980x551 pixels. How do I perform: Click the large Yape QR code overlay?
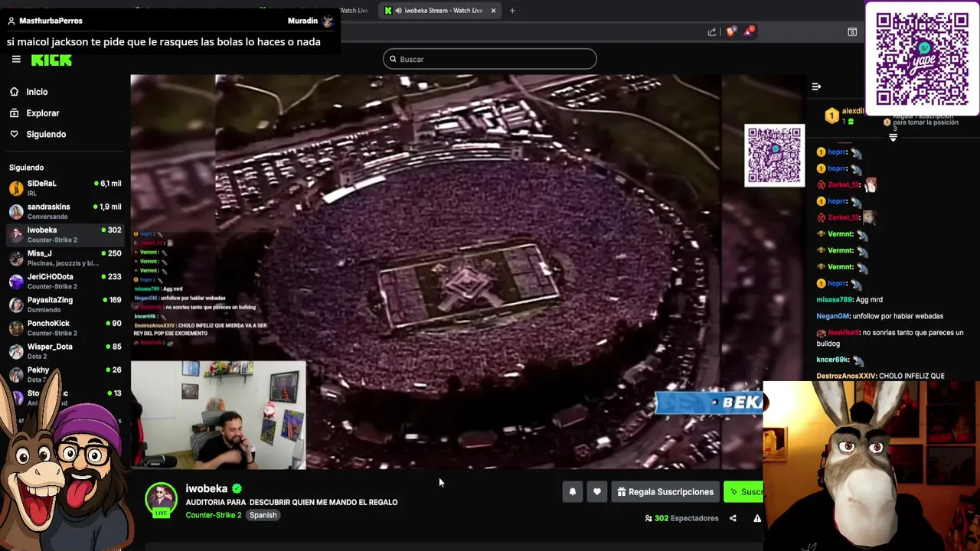tap(922, 58)
